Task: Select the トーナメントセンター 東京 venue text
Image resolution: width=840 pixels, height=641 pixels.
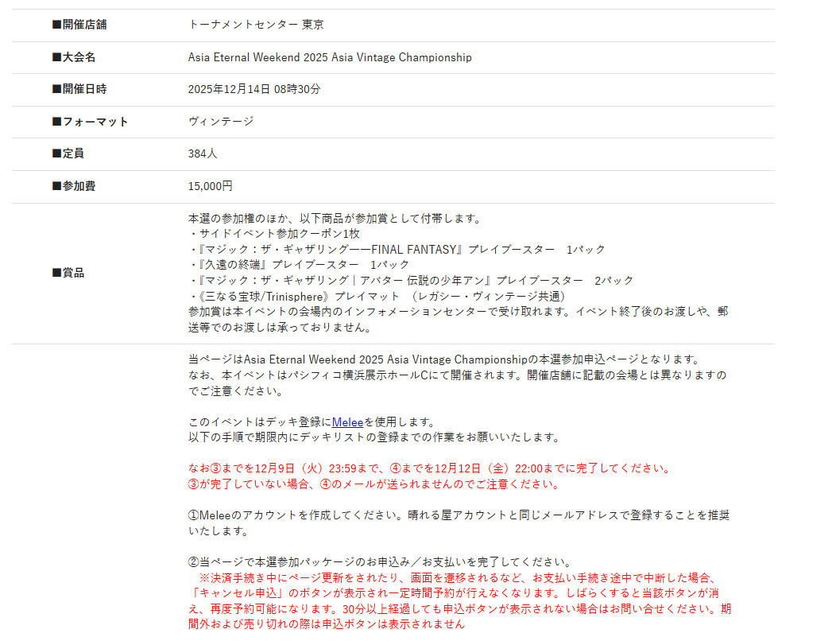Action: 256,25
